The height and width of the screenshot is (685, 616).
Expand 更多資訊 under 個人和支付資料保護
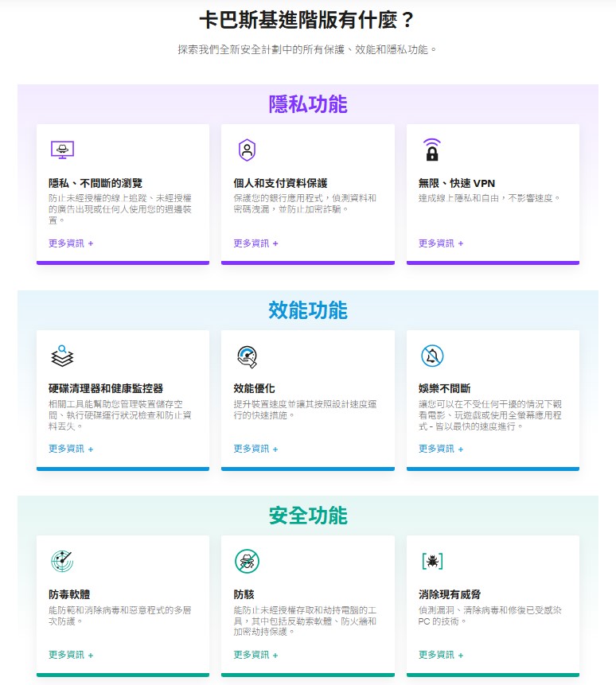coord(255,243)
